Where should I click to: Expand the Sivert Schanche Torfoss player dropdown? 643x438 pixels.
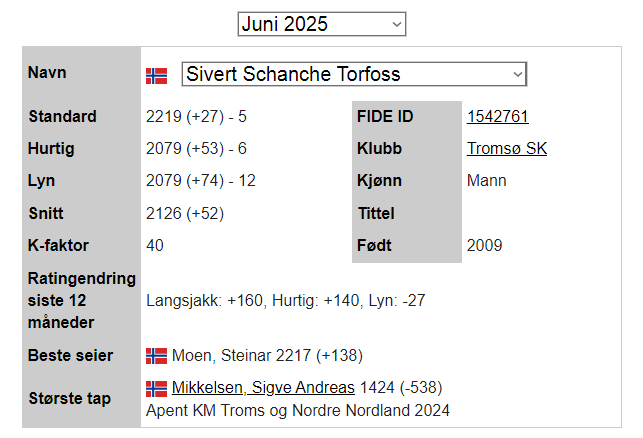pos(354,74)
